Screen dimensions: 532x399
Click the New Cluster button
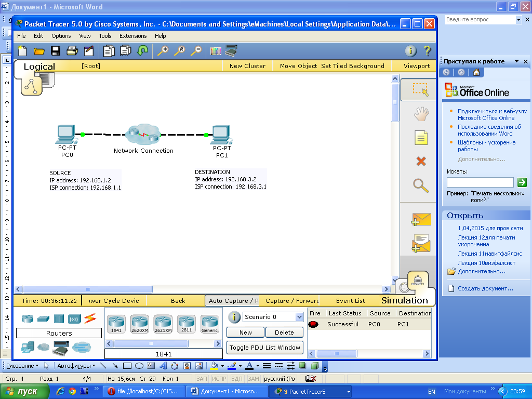pos(247,66)
